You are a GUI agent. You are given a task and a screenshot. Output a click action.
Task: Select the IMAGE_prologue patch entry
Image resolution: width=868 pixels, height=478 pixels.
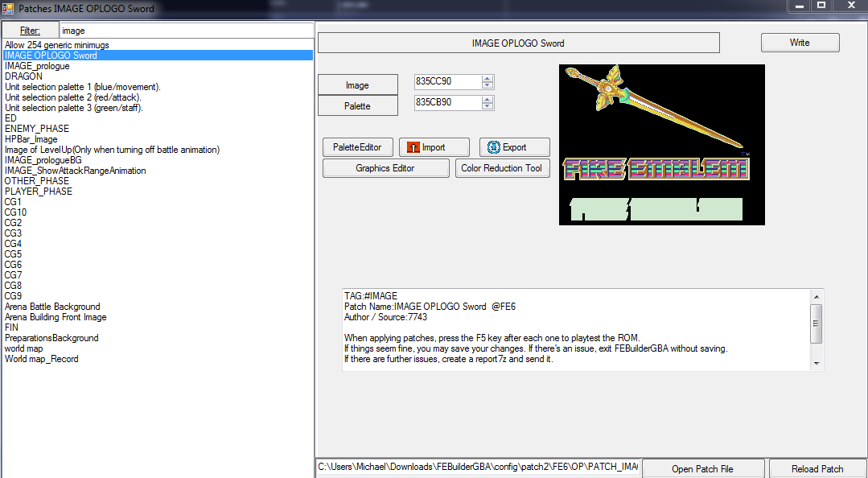pos(37,66)
